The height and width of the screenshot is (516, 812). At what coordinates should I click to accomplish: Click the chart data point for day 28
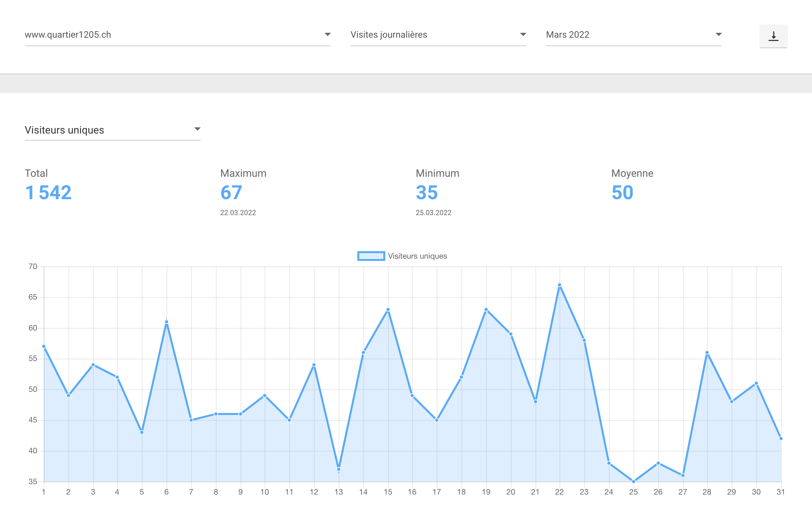(707, 353)
